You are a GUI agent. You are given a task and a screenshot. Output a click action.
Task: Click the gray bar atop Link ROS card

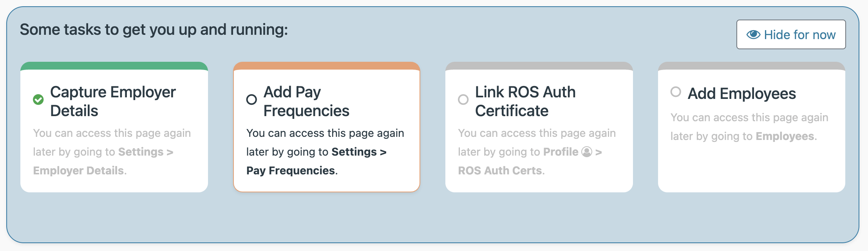click(x=539, y=65)
